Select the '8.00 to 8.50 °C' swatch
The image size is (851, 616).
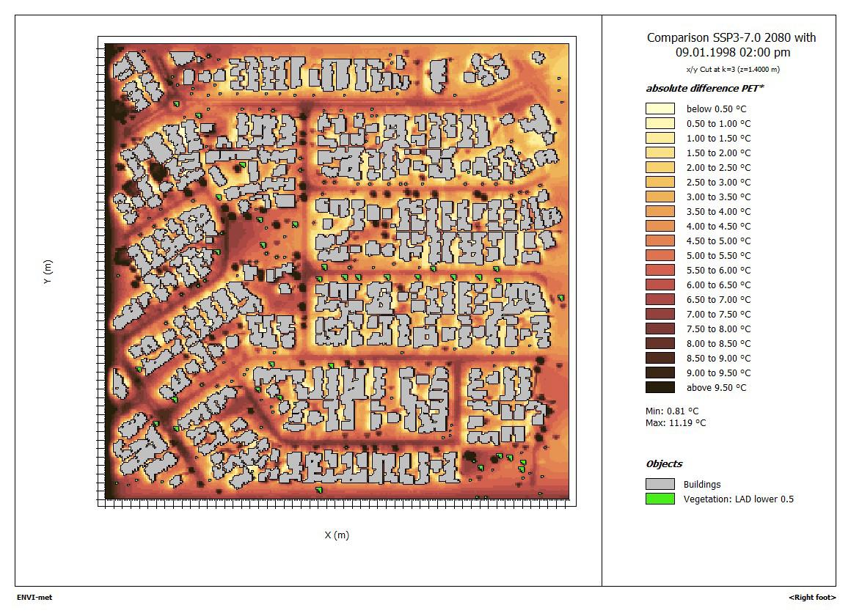pos(660,343)
